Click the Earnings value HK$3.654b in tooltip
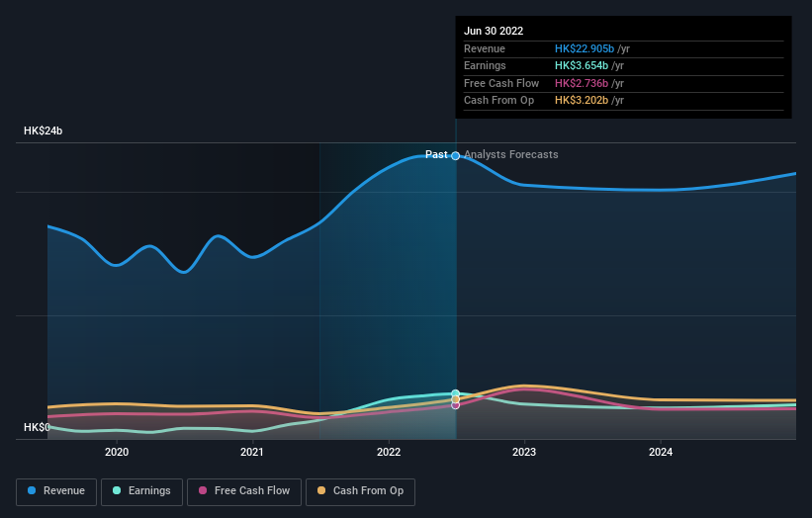The height and width of the screenshot is (518, 812). click(x=582, y=65)
